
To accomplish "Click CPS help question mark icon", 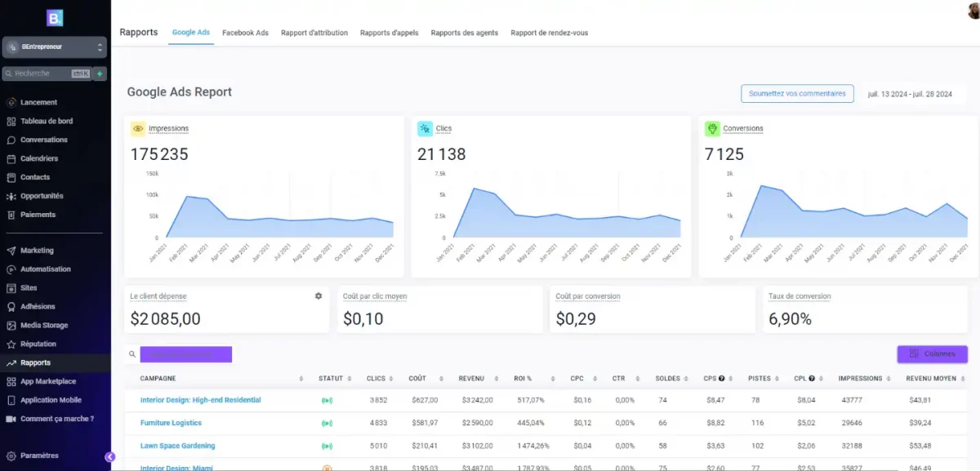I will [x=722, y=379].
